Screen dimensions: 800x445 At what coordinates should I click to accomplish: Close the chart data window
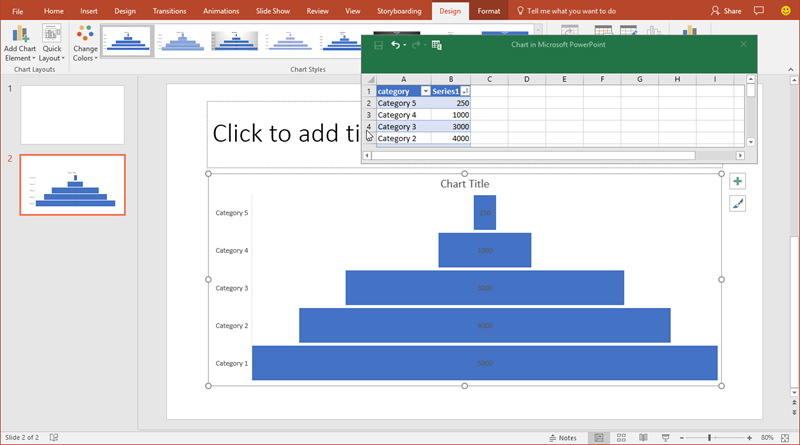(x=743, y=44)
